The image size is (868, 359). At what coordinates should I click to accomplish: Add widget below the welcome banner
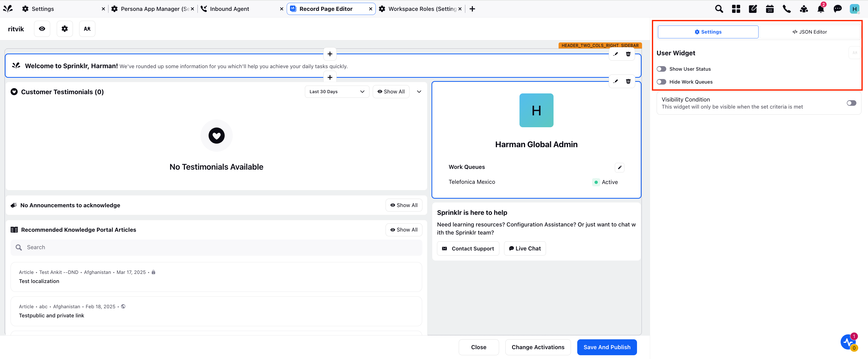(x=330, y=77)
